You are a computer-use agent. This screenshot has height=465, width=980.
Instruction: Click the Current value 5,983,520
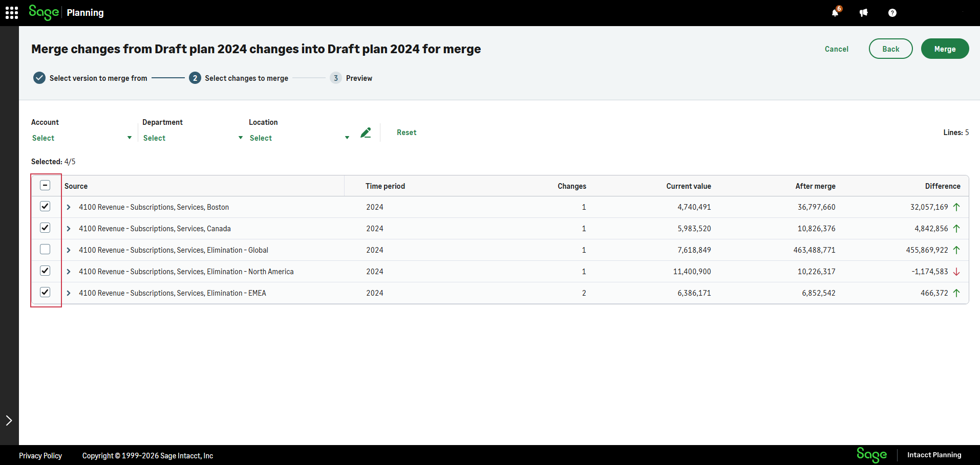tap(694, 229)
